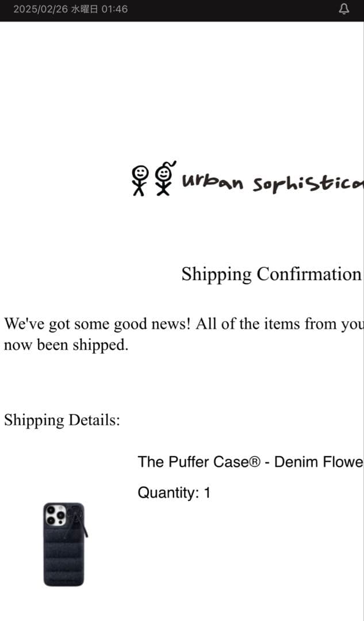364x621 pixels.
Task: Click the Denim Flowe variant text
Action: click(319, 462)
